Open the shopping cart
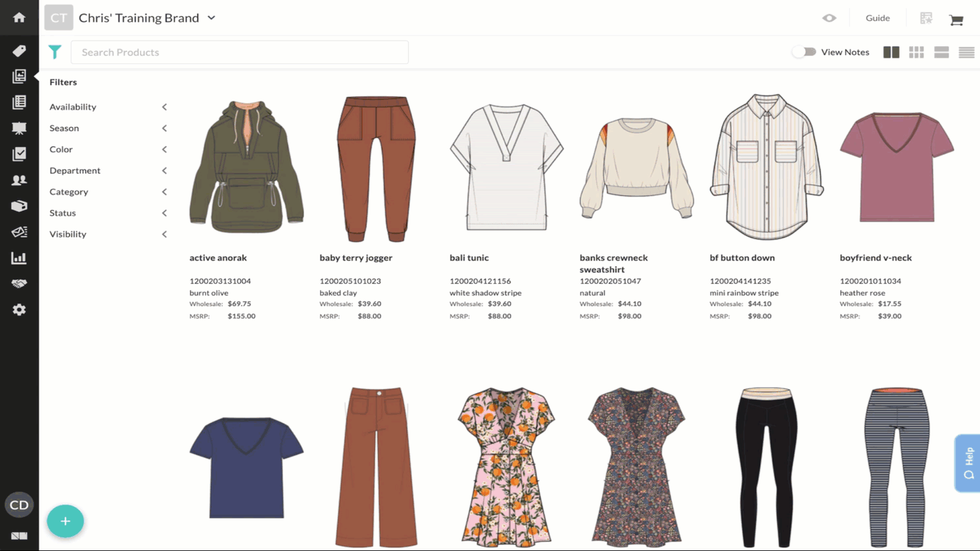Screen dimensions: 980x551 [x=956, y=20]
